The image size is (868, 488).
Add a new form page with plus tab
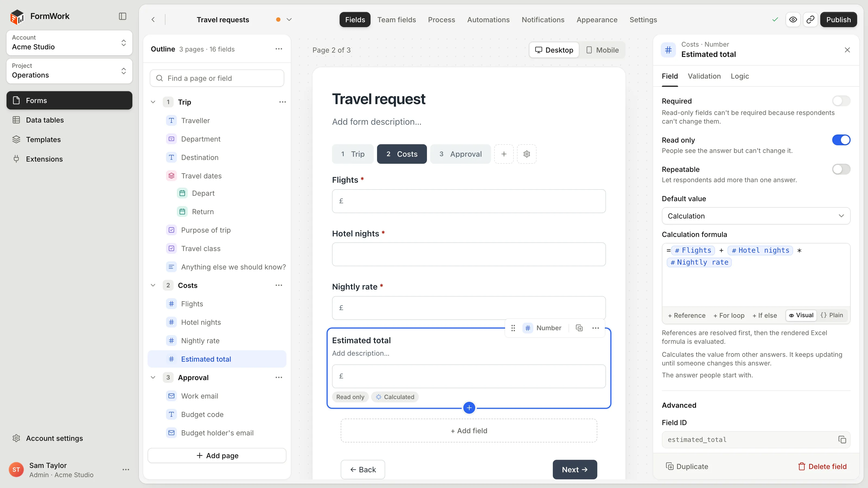504,154
